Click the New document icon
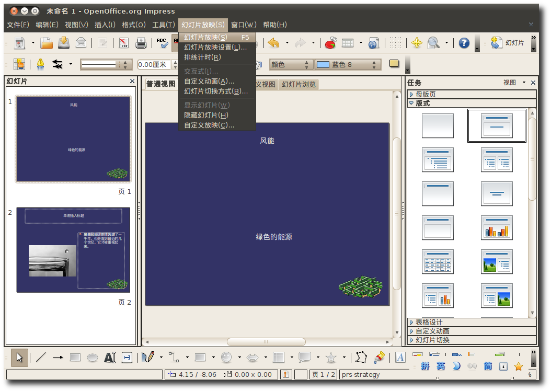Image resolution: width=551 pixels, height=392 pixels. [20, 43]
